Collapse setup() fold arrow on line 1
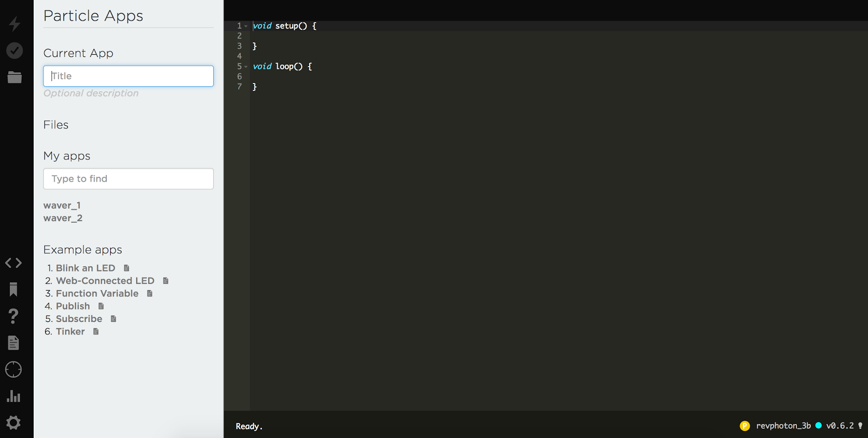 246,26
